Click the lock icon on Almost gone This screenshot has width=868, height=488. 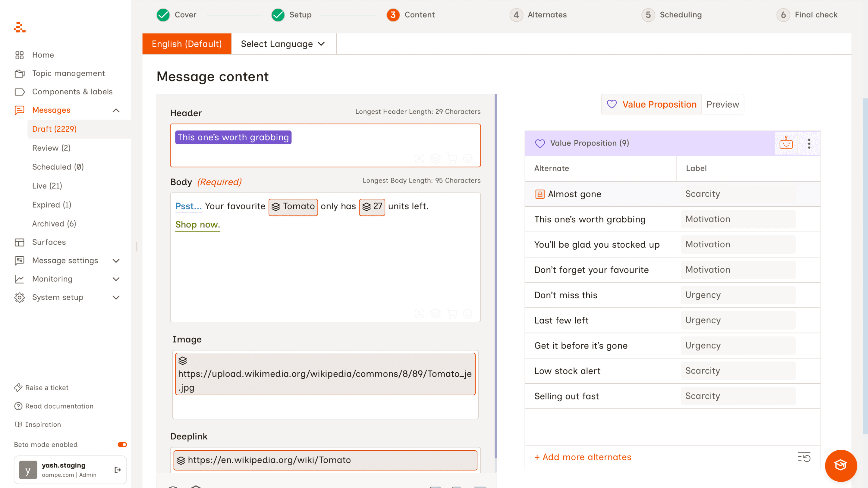[539, 194]
